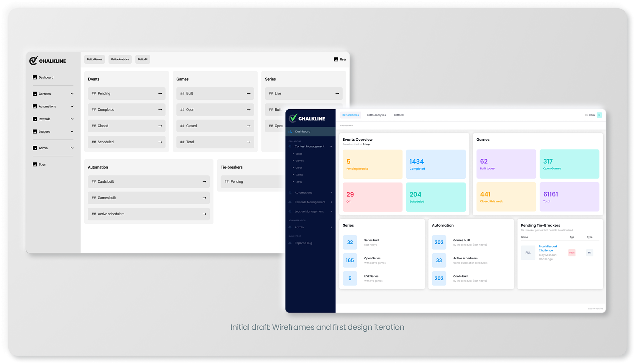Click the 1434 Completed blue card
This screenshot has height=364, width=635.
[436, 164]
